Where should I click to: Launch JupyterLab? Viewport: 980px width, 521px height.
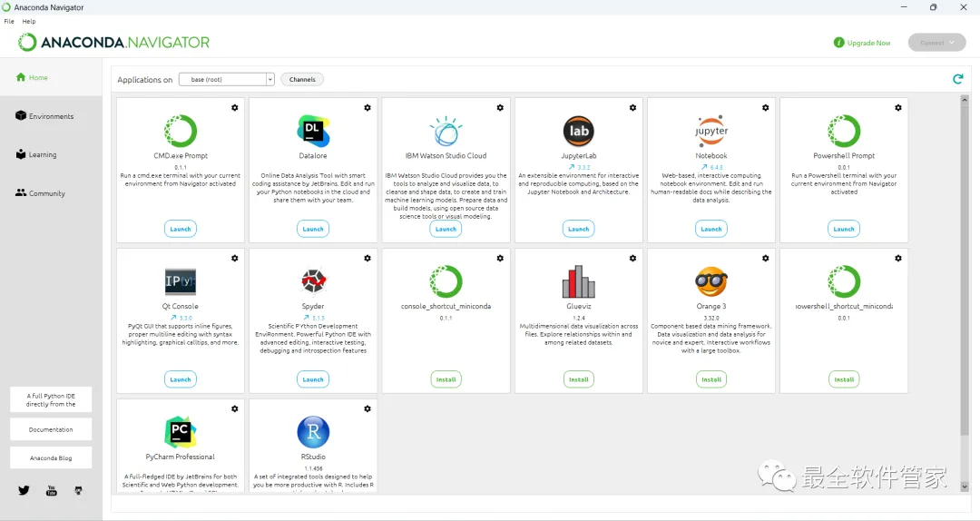pyautogui.click(x=579, y=229)
